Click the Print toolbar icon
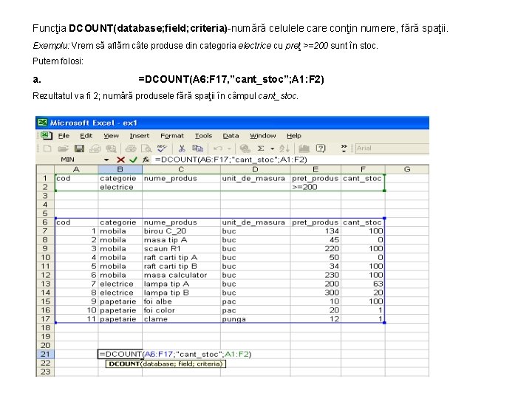The image size is (532, 399). [x=131, y=149]
